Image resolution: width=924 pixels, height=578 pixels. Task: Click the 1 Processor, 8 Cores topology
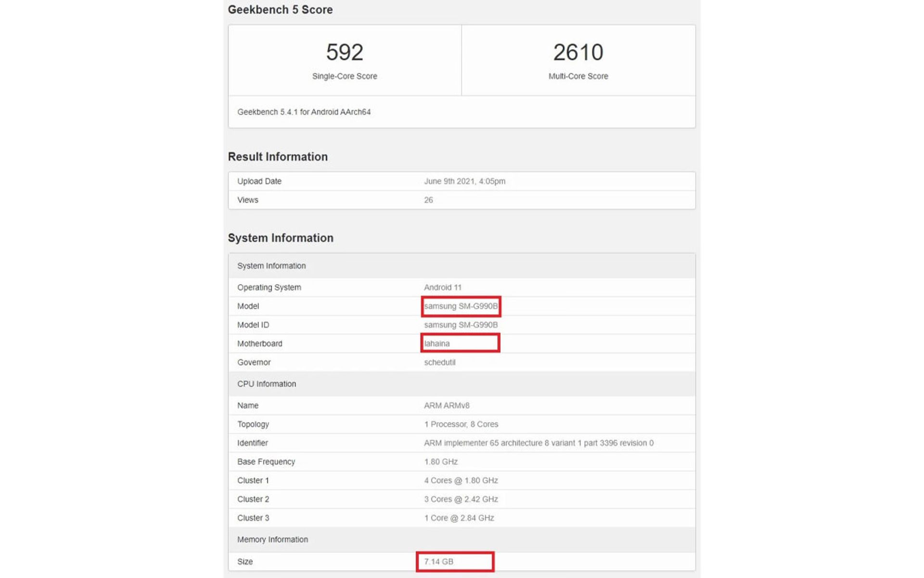click(461, 424)
